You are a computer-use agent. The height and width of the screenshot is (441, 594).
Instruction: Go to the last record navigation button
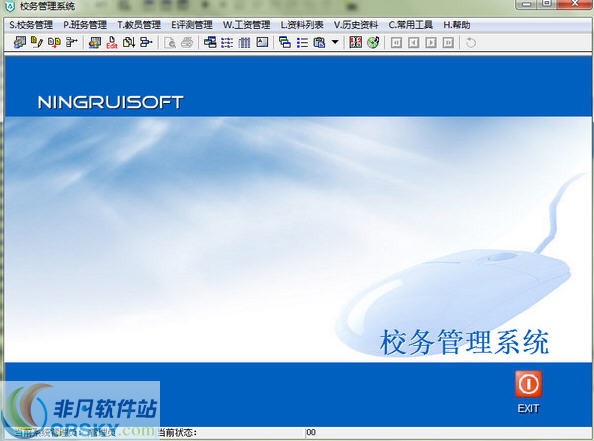pos(448,42)
